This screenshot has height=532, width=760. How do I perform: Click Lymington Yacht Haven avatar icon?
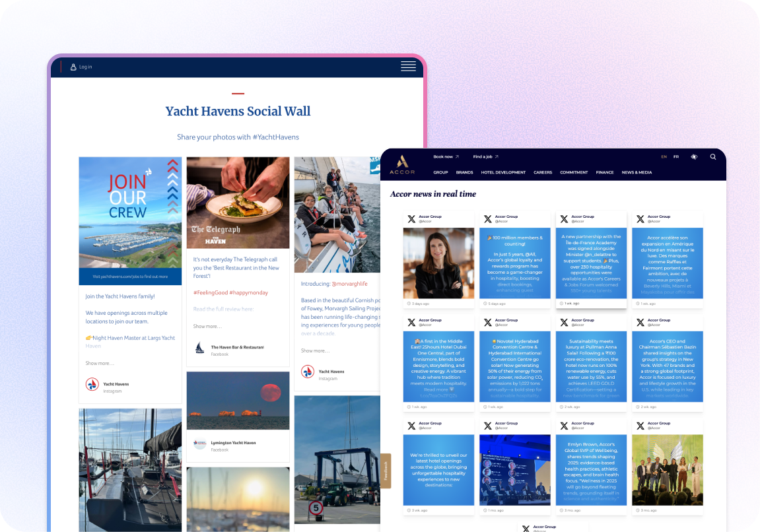(x=199, y=444)
